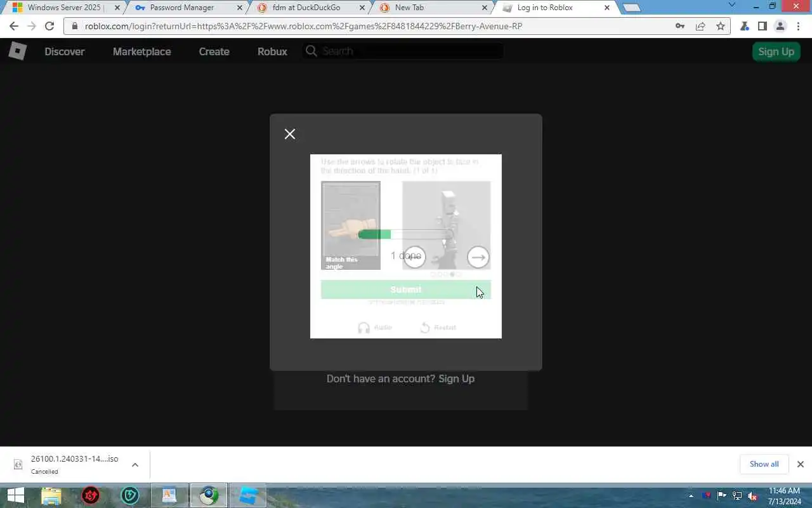Share this page from the address bar
The image size is (812, 508).
pyautogui.click(x=700, y=26)
